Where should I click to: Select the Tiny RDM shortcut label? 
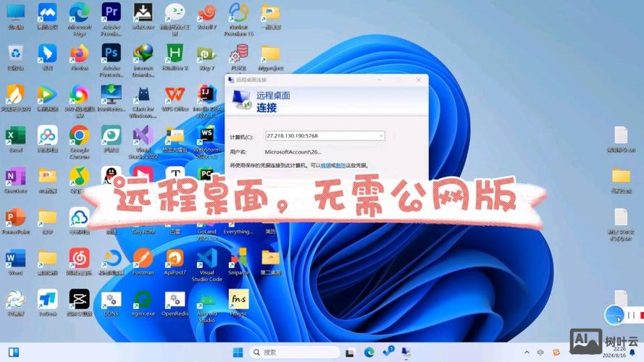143,232
